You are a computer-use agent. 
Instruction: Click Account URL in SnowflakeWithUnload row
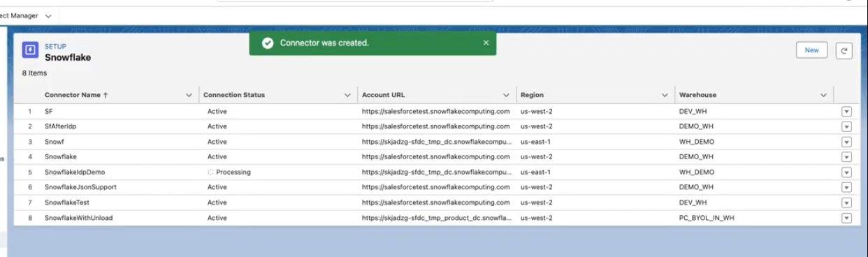[436, 218]
